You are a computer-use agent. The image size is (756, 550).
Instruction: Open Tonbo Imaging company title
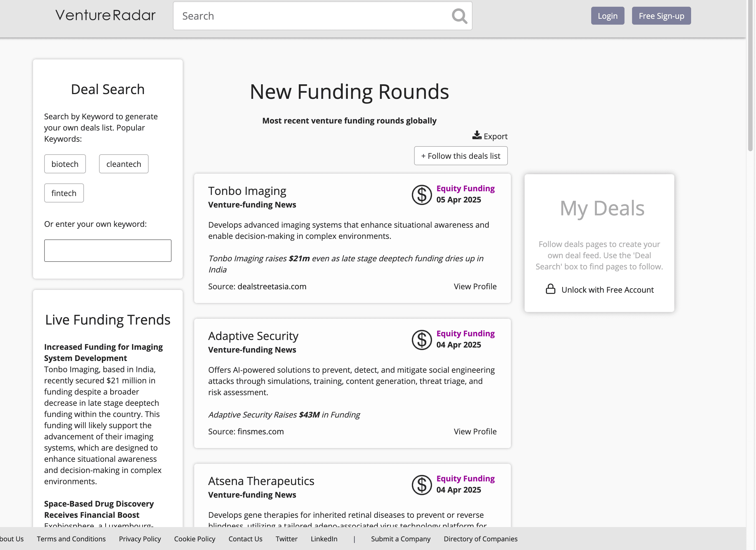tap(247, 191)
